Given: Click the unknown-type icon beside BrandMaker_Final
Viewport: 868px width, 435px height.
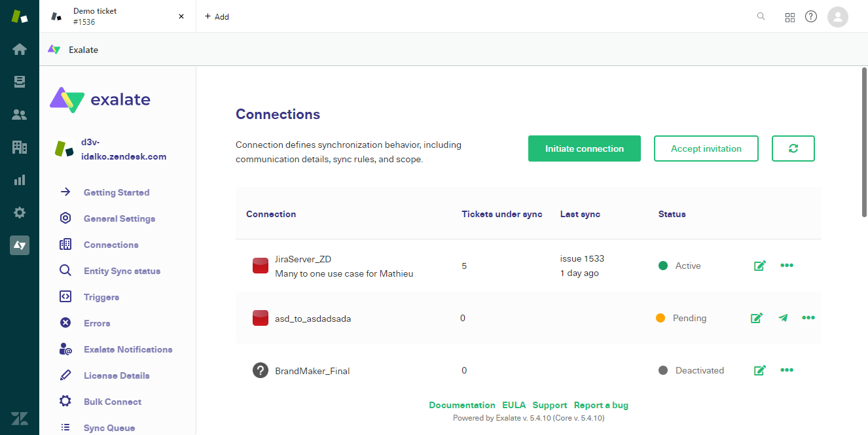Looking at the screenshot, I should click(x=261, y=370).
